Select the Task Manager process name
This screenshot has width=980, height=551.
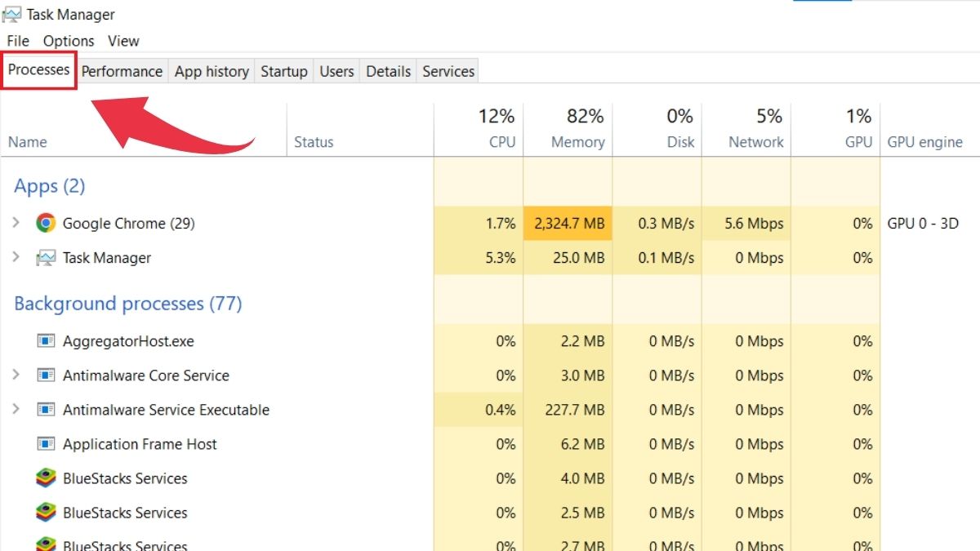107,258
